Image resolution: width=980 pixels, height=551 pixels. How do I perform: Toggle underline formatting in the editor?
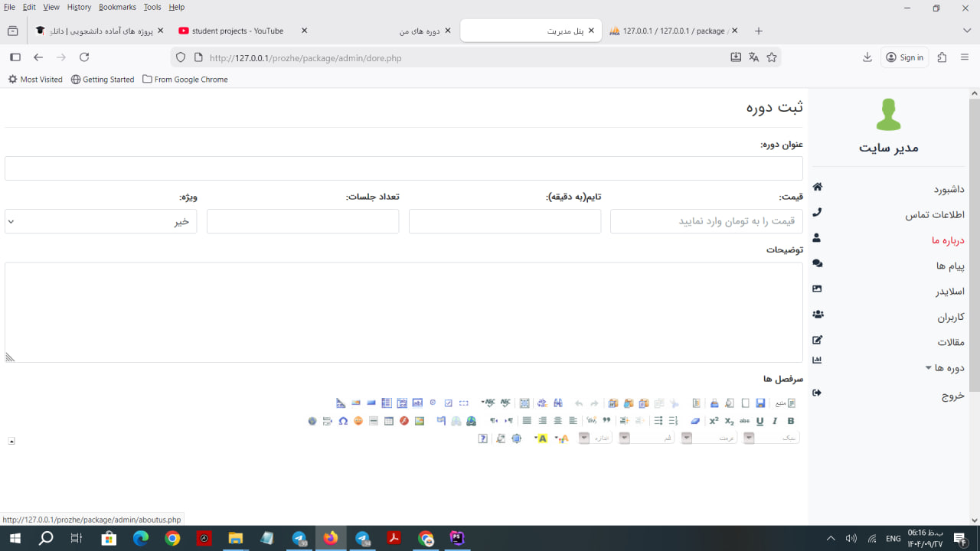[759, 421]
